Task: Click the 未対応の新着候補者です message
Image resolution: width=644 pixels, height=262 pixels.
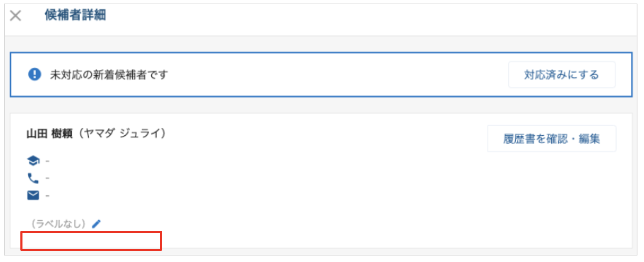Action: (x=109, y=75)
